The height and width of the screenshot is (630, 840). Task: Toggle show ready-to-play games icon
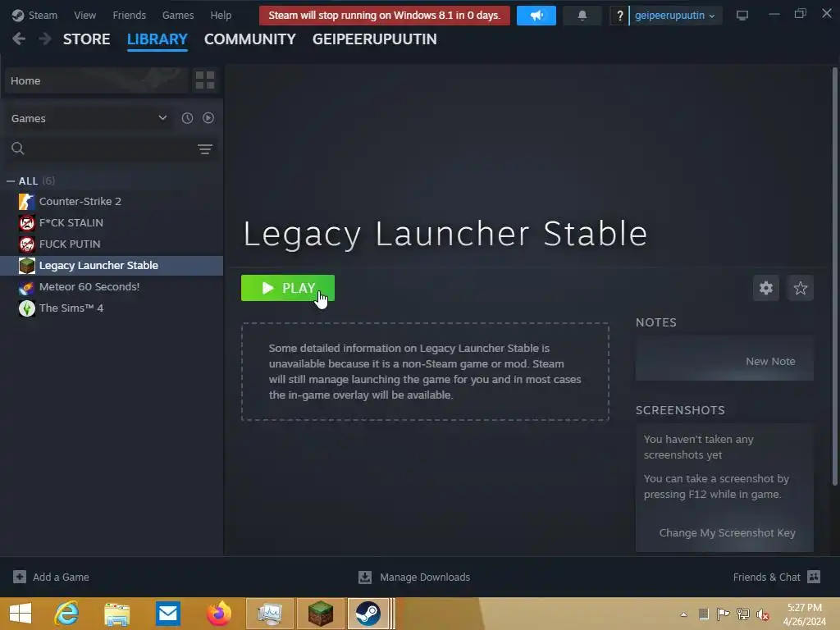(x=208, y=118)
